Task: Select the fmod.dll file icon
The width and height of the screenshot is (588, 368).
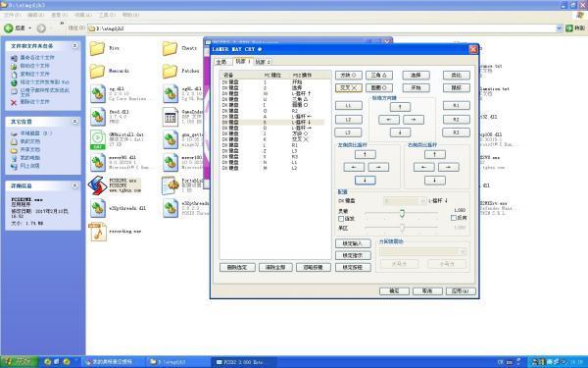Action: [97, 117]
